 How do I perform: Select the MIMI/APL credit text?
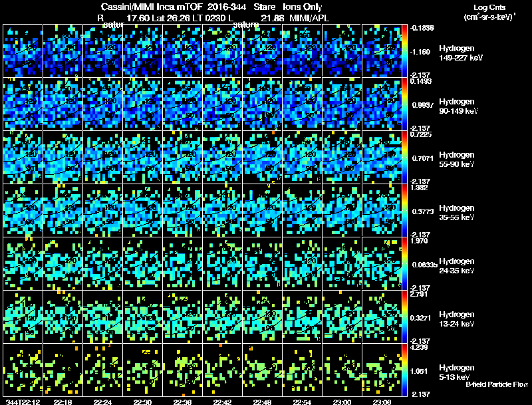309,18
